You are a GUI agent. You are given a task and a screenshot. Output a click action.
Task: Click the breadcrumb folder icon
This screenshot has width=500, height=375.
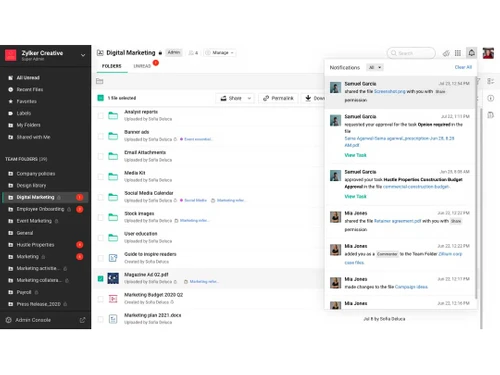pyautogui.click(x=99, y=81)
